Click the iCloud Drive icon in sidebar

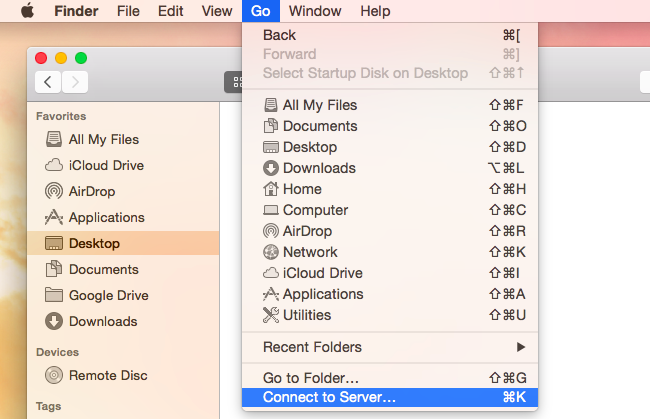coord(54,165)
